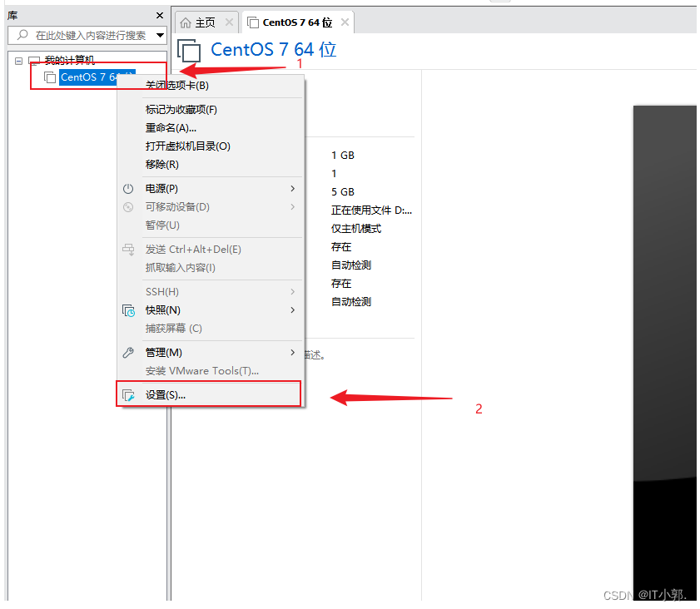The image size is (700, 609).
Task: Click the Power icon beside 电源(P)
Action: (128, 189)
